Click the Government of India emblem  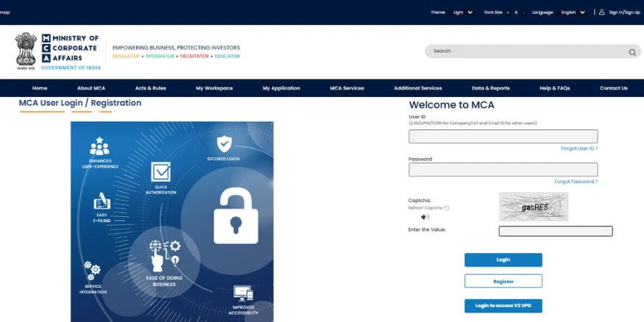pos(26,51)
